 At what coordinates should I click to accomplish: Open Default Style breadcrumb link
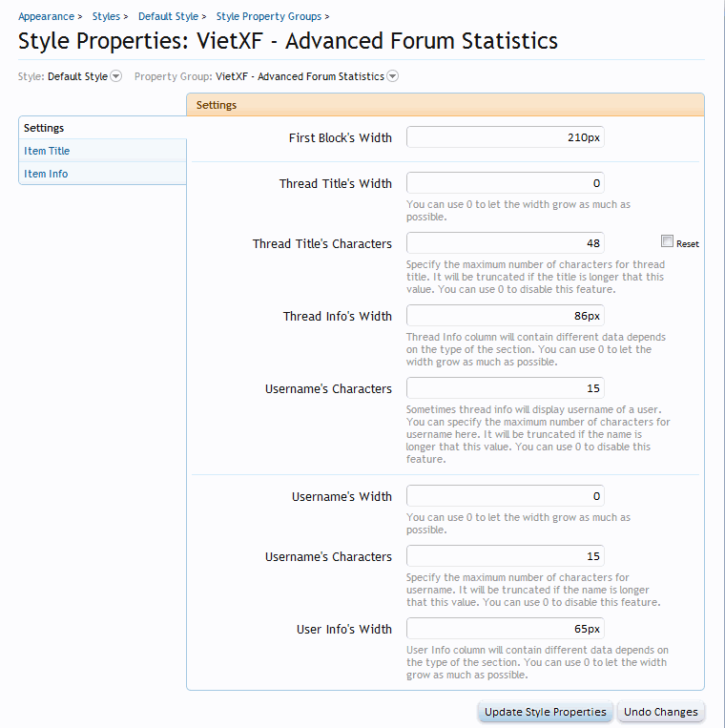168,16
